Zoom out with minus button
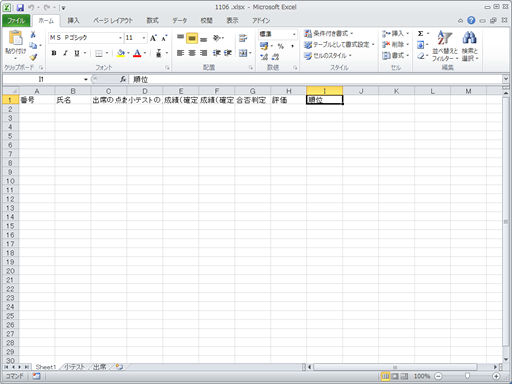 pyautogui.click(x=438, y=376)
